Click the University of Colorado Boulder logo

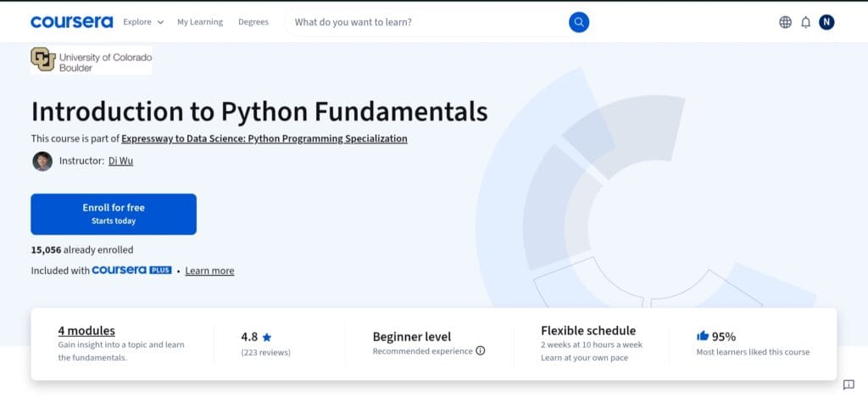pyautogui.click(x=92, y=60)
